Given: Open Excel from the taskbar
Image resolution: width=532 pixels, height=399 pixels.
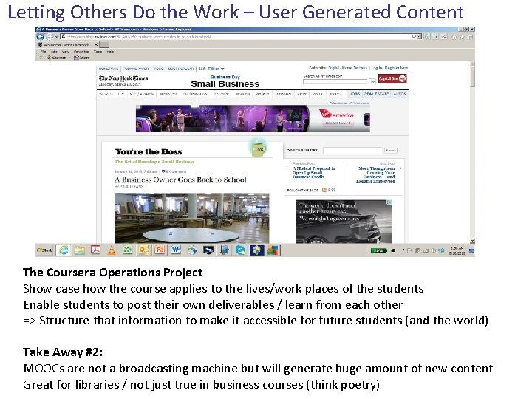Looking at the screenshot, I should 127,250.
